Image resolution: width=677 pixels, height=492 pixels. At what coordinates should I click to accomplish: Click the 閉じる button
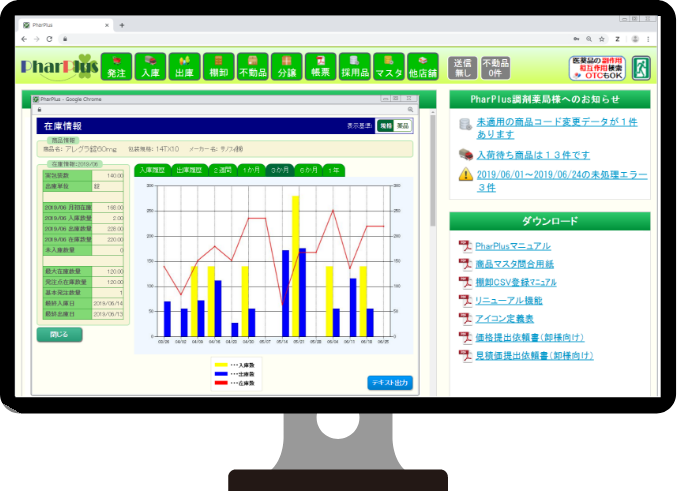pos(59,335)
